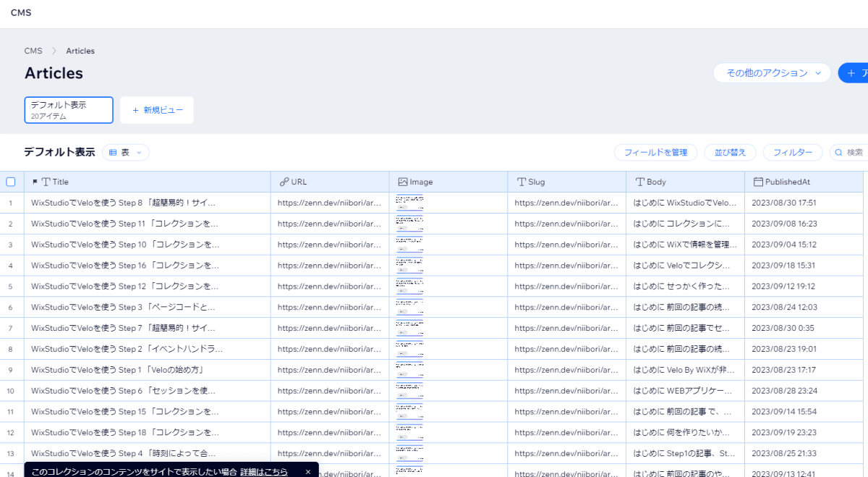Click the Image column picture icon

[x=403, y=182]
